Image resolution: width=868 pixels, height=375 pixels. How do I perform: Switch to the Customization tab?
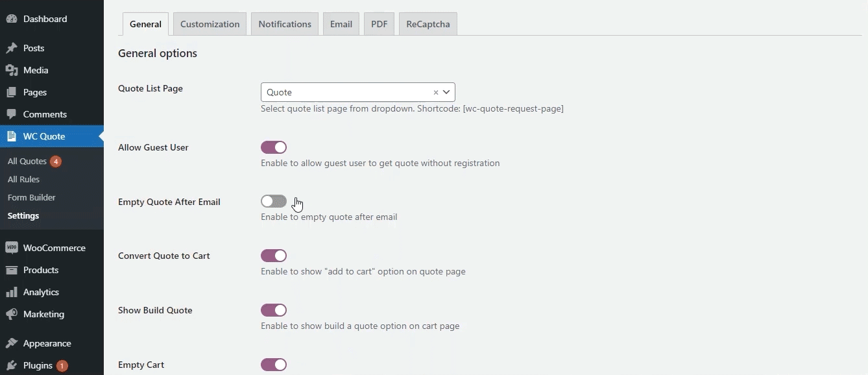click(210, 24)
